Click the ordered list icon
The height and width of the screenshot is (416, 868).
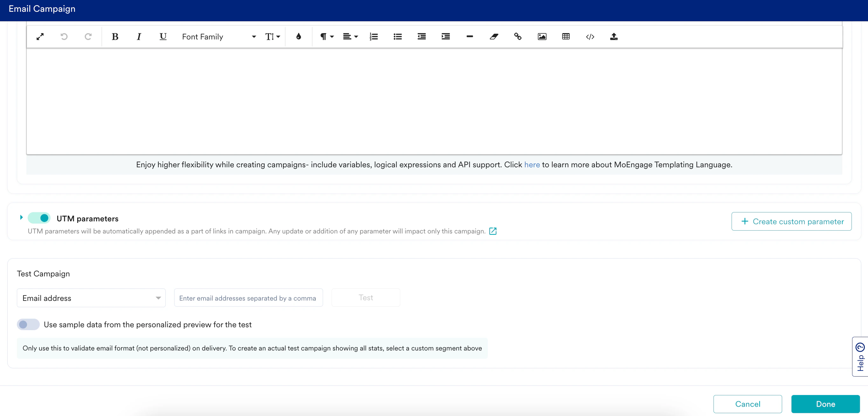pyautogui.click(x=373, y=36)
